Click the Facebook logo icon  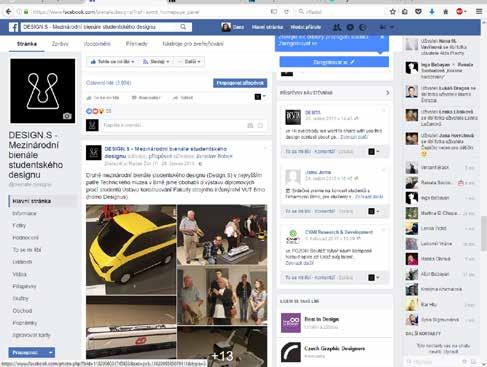[x=14, y=27]
